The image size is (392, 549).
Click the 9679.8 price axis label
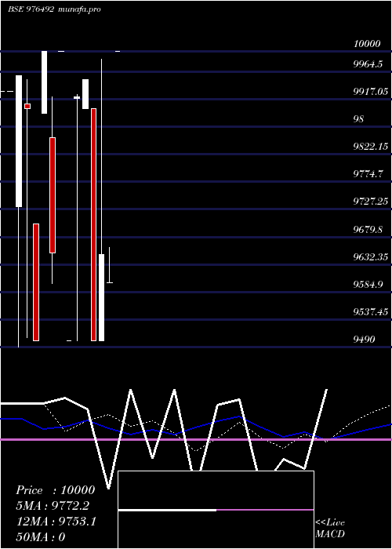pos(368,230)
